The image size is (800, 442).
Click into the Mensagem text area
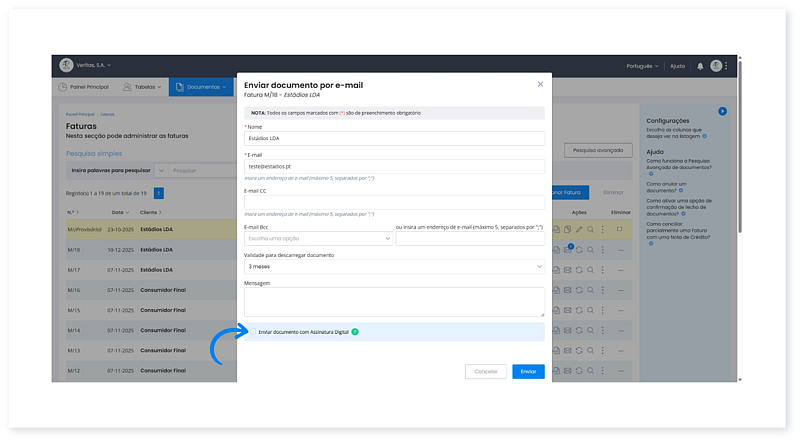coord(394,302)
